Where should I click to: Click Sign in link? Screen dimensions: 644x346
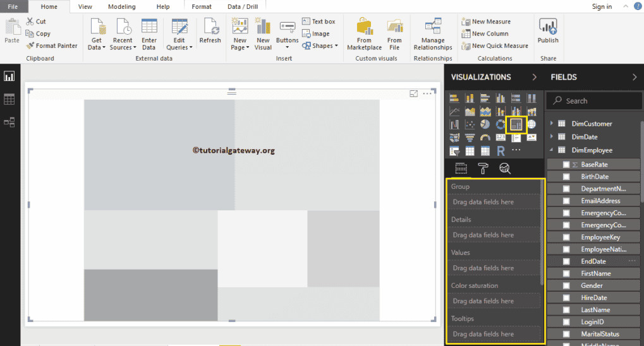602,6
